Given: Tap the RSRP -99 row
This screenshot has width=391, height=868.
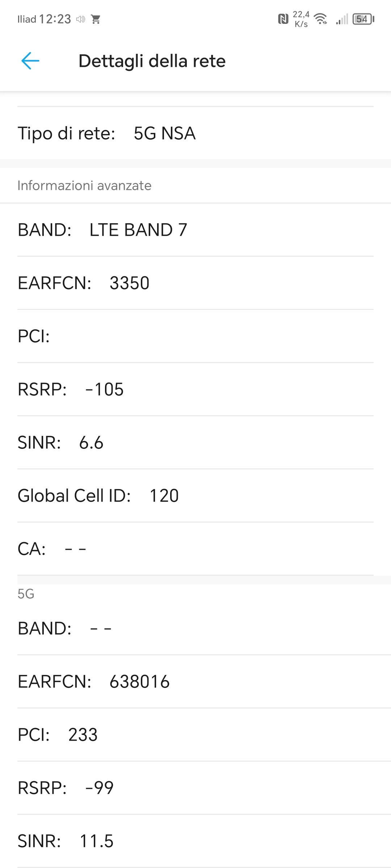Looking at the screenshot, I should (x=195, y=788).
